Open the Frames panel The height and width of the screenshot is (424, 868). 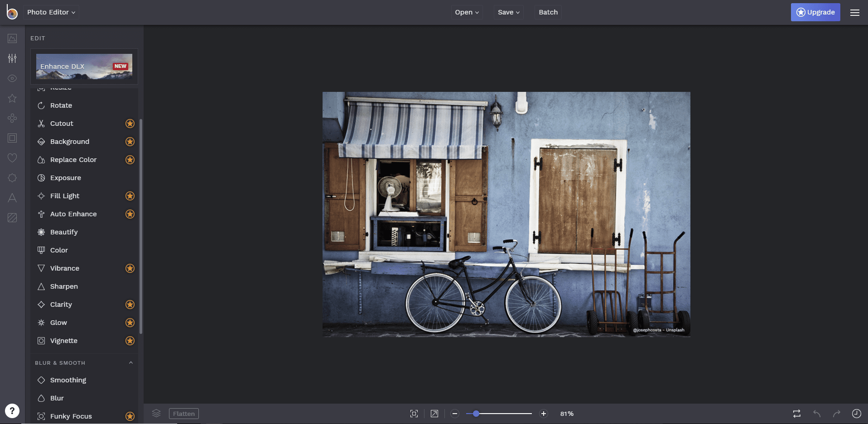point(12,138)
